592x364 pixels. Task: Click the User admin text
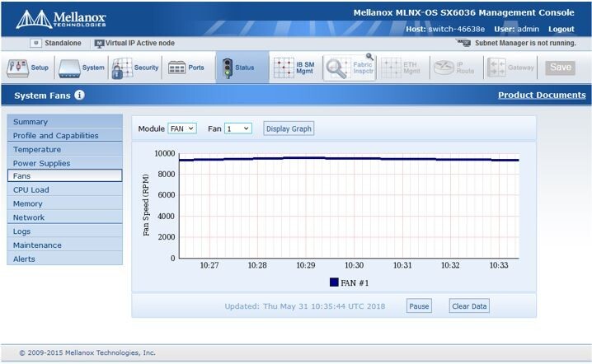click(516, 29)
